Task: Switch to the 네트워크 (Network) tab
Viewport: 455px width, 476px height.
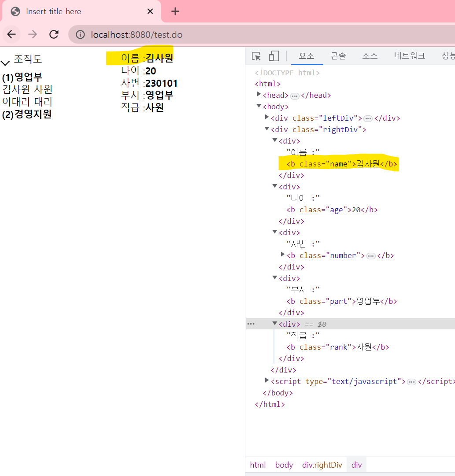Action: click(x=410, y=56)
